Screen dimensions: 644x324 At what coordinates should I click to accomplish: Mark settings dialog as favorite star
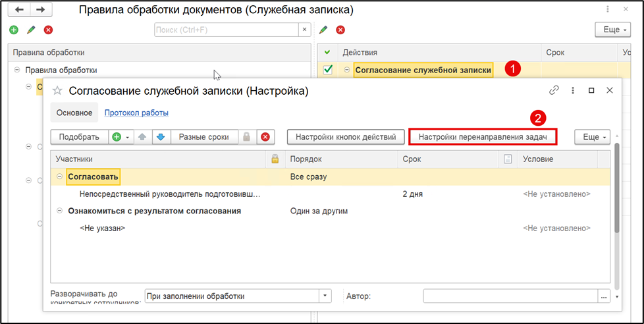click(58, 91)
